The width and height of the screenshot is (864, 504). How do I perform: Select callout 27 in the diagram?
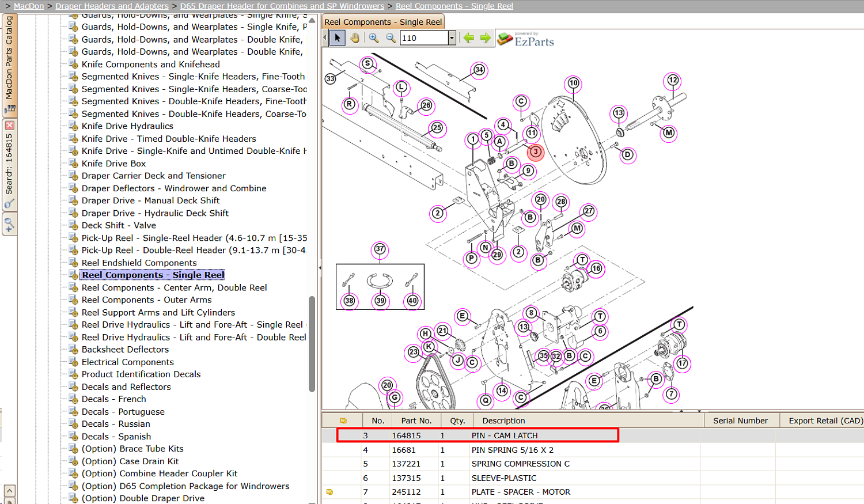point(589,211)
